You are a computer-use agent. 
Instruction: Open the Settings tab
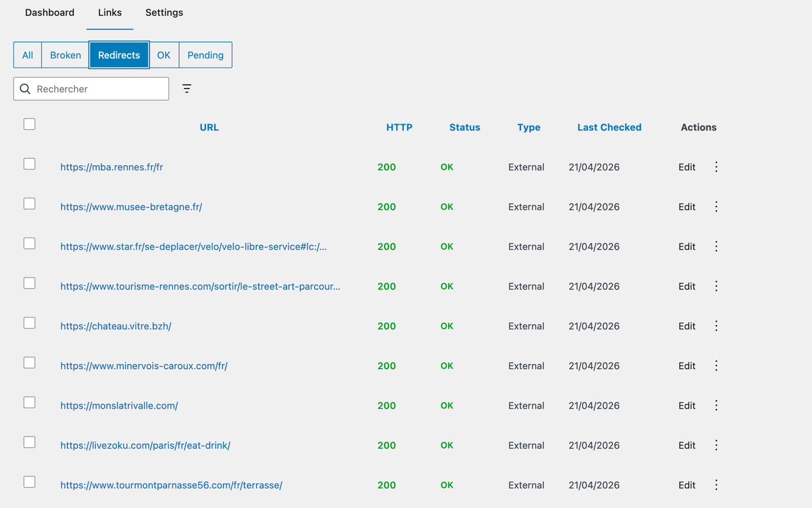164,12
